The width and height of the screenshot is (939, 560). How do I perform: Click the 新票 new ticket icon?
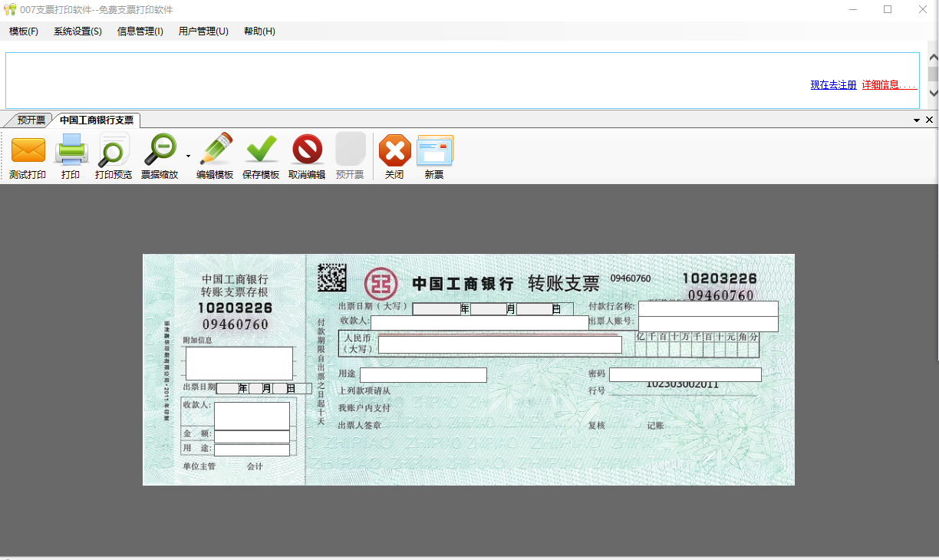tap(434, 150)
